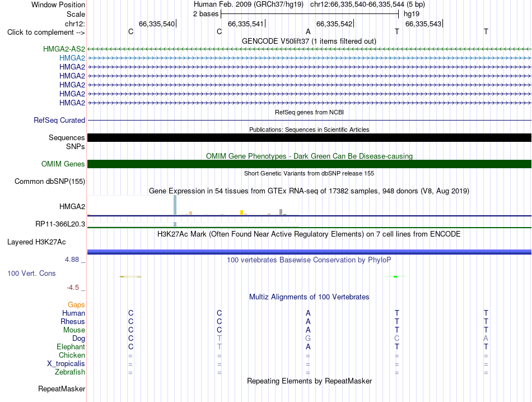
Task: Click the -4.5 PhyloP axis value
Action: click(73, 288)
